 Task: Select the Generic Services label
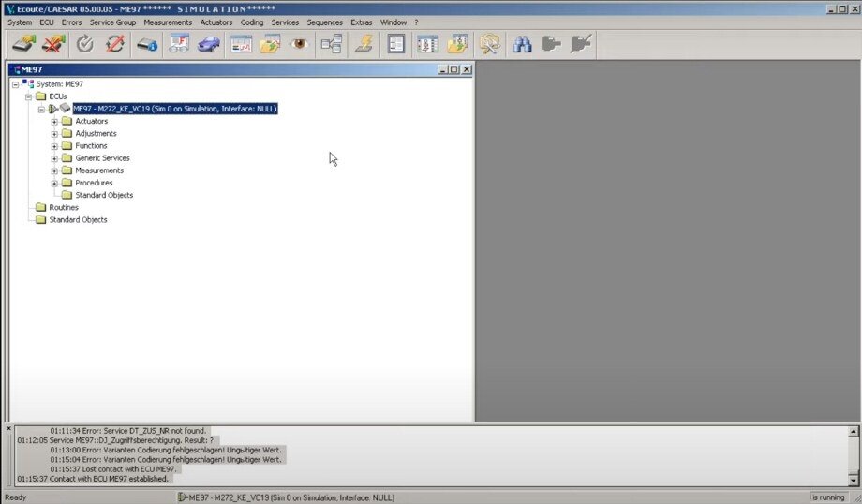[102, 158]
